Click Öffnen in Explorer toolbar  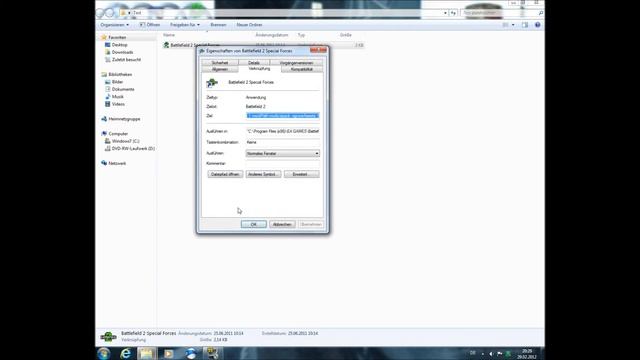pos(150,25)
